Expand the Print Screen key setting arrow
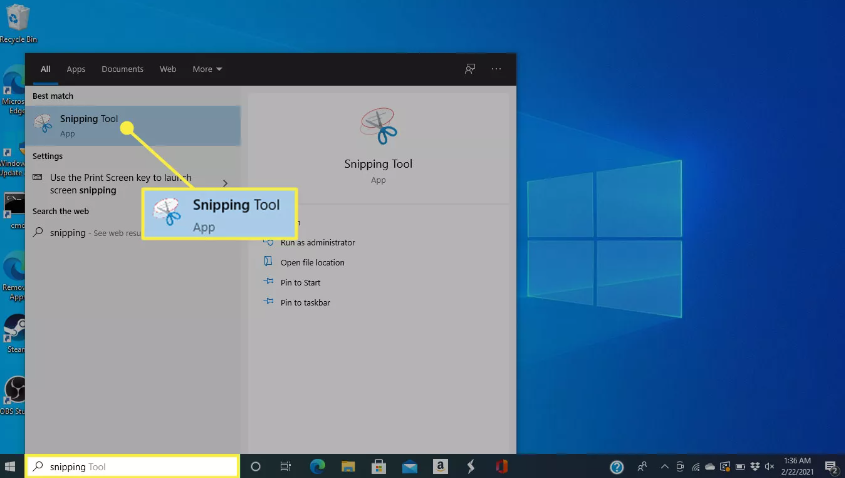The image size is (845, 478). click(x=225, y=183)
